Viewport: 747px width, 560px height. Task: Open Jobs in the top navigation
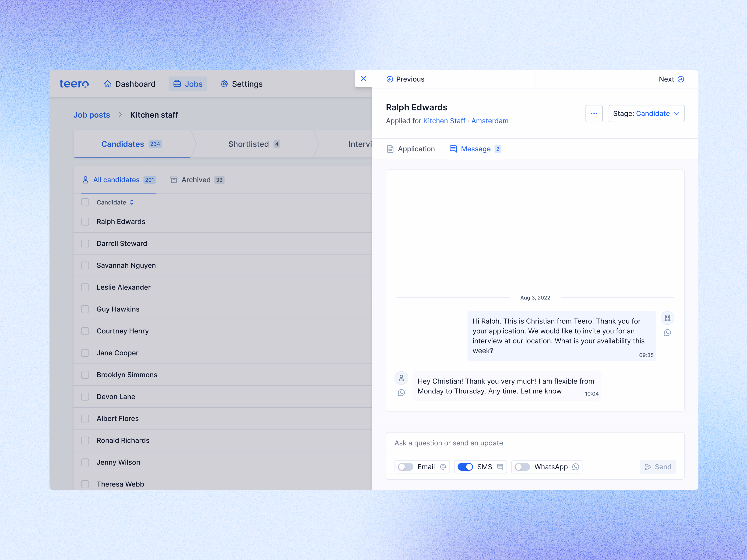[188, 84]
